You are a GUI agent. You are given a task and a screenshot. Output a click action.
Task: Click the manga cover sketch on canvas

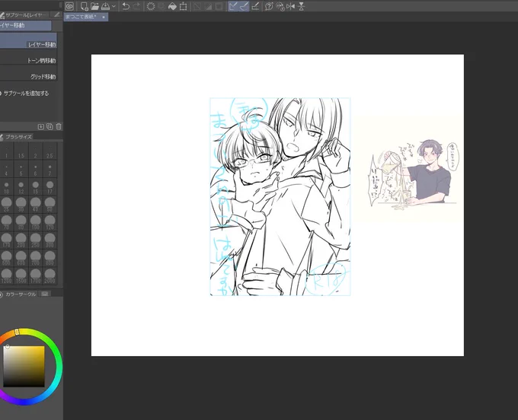280,196
